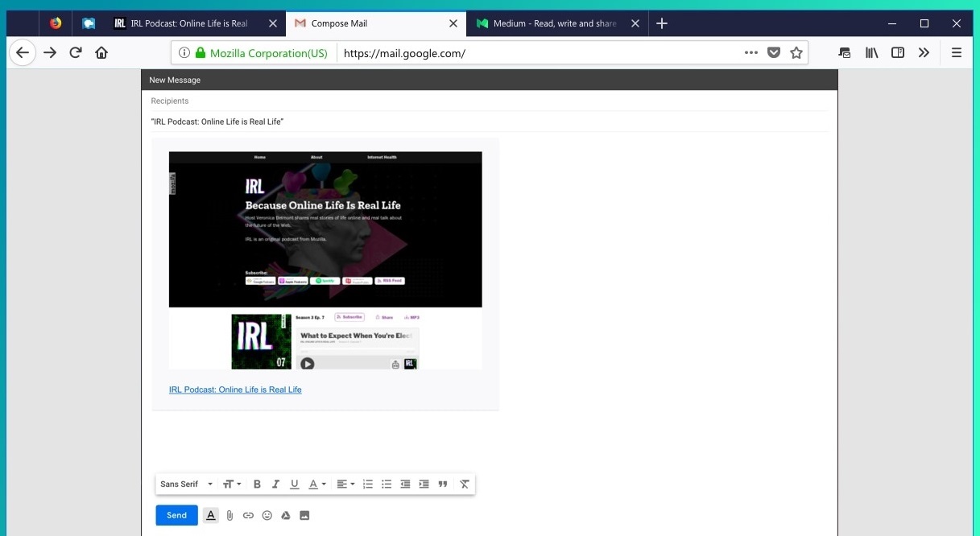Select the pinned Firefox tab
Screen dimensions: 980x536
click(56, 23)
